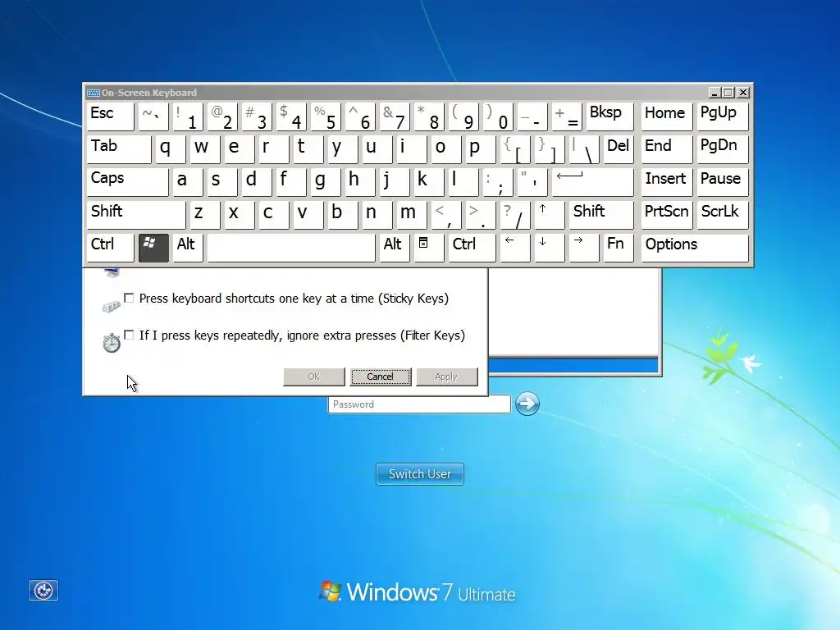Click the left square bracket key
The height and width of the screenshot is (630, 840).
coord(515,149)
